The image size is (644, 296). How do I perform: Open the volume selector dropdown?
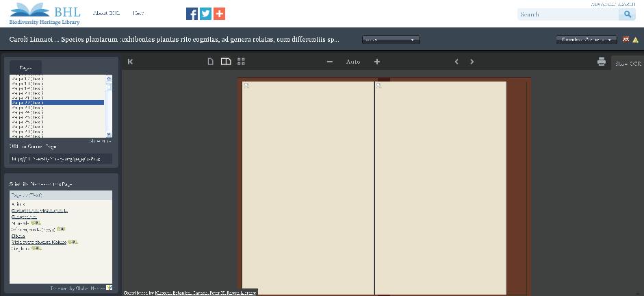391,40
